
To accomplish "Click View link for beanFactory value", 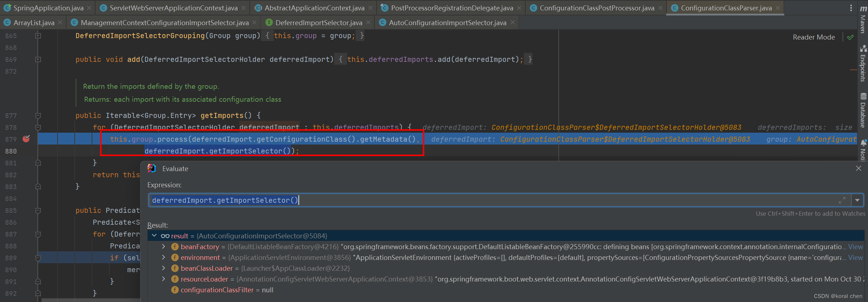I will tap(855, 247).
